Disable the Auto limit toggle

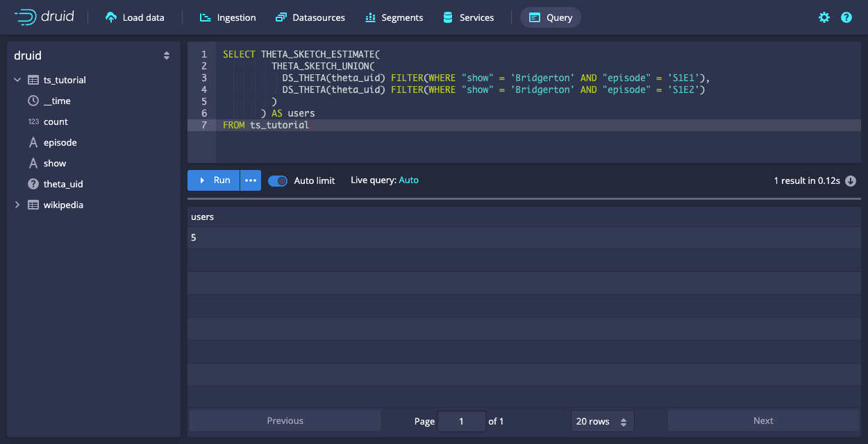coord(277,180)
